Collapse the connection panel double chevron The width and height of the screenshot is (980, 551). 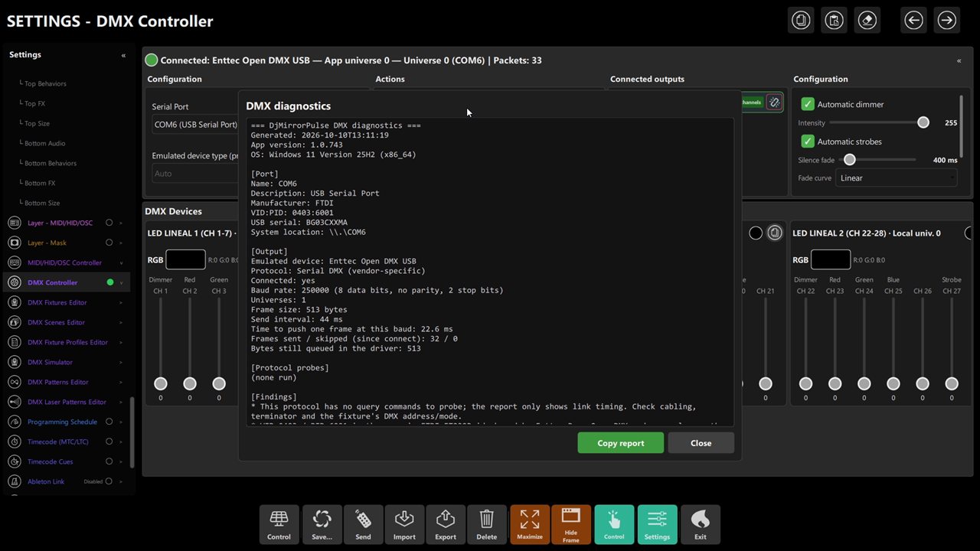(959, 60)
